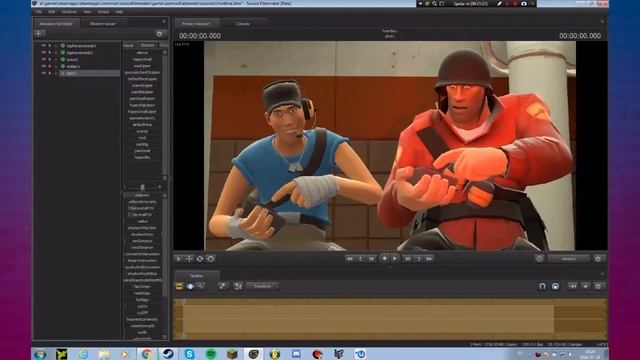Add a new animation set with plus button
The width and height of the screenshot is (640, 360).
tap(39, 33)
